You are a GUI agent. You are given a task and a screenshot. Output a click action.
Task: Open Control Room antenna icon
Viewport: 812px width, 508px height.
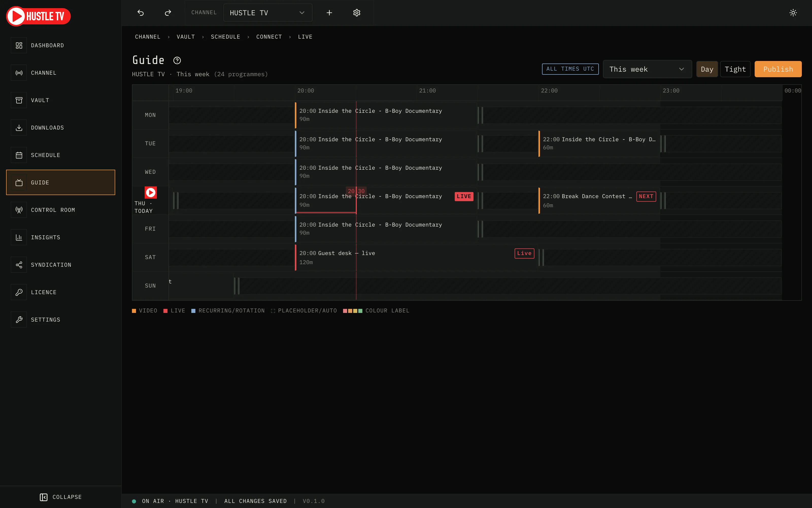[x=19, y=210]
